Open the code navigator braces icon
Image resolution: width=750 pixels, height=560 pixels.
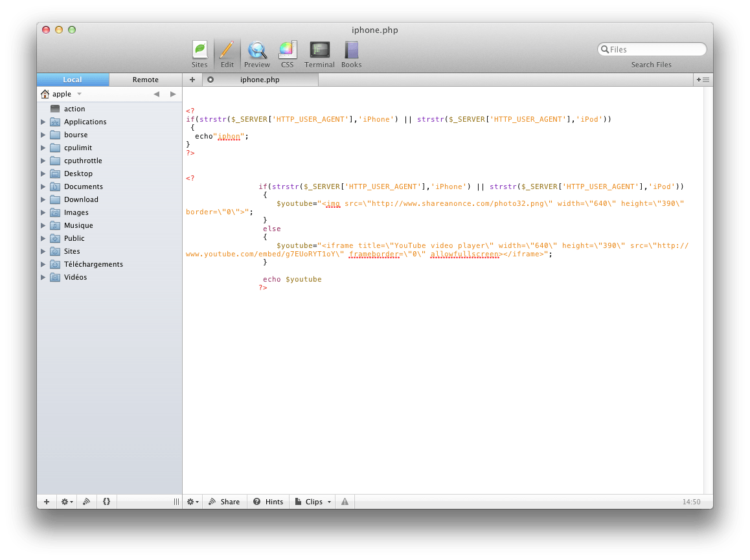(107, 502)
